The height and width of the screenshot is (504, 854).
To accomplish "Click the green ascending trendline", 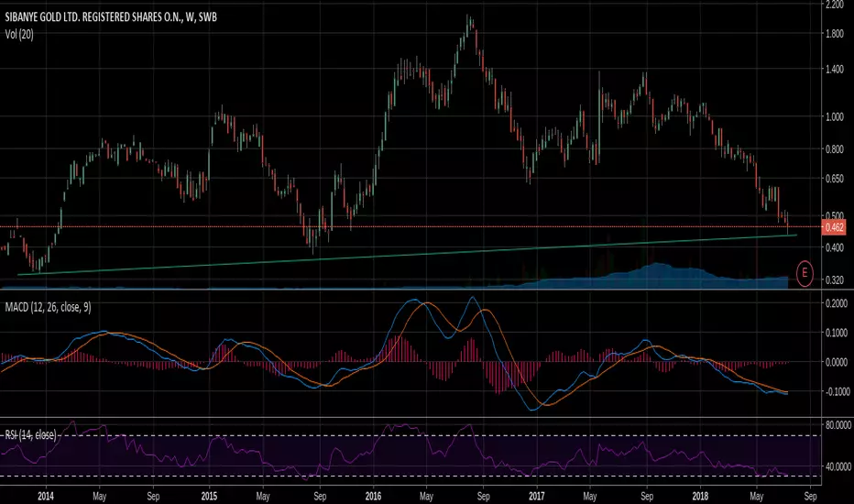I will click(x=407, y=255).
